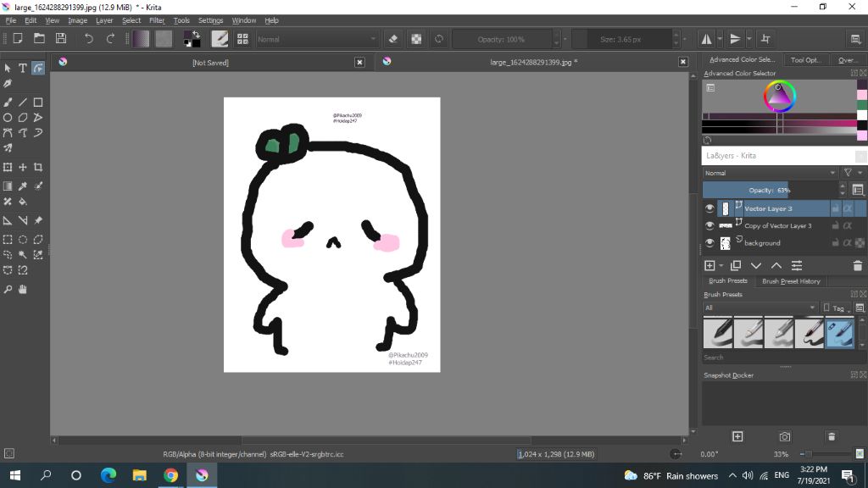Move layer down with arrow button
The width and height of the screenshot is (868, 488).
755,266
